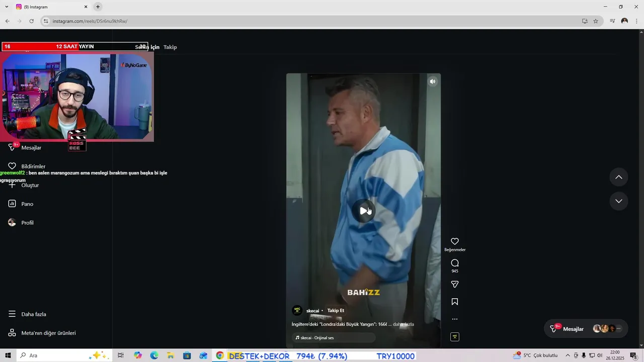
Task: Go back with the browser back arrow
Action: (7, 21)
